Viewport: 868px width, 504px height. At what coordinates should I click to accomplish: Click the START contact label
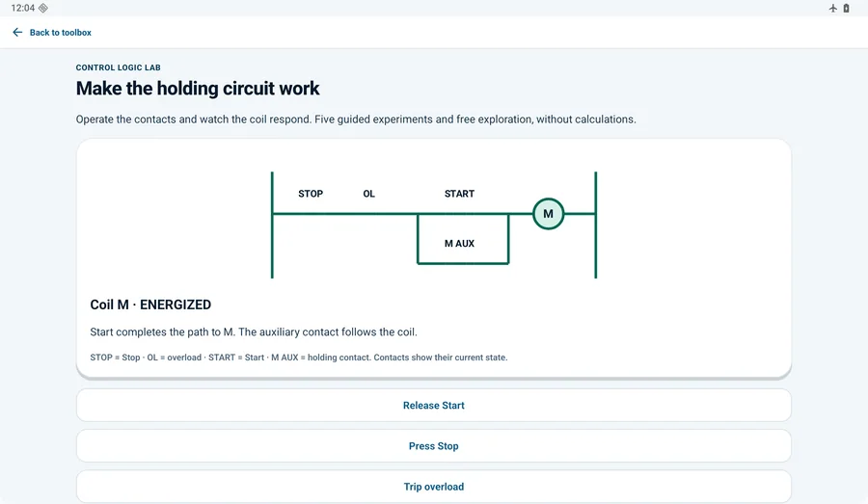click(459, 194)
